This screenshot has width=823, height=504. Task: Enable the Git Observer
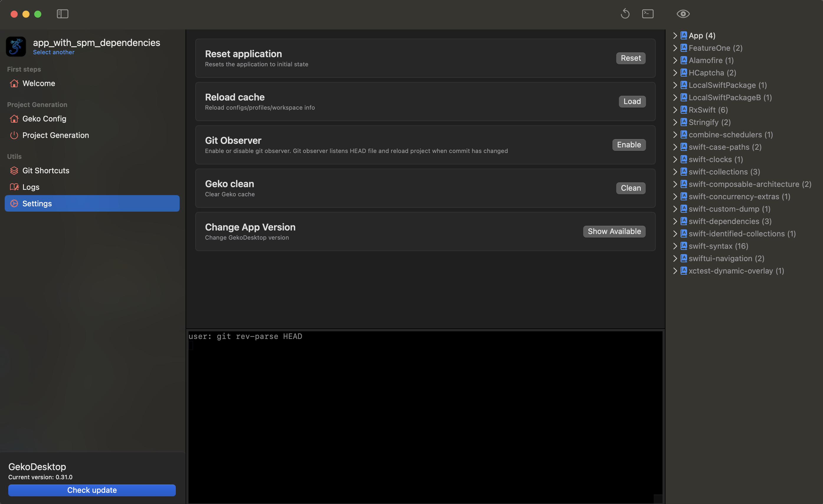coord(629,145)
